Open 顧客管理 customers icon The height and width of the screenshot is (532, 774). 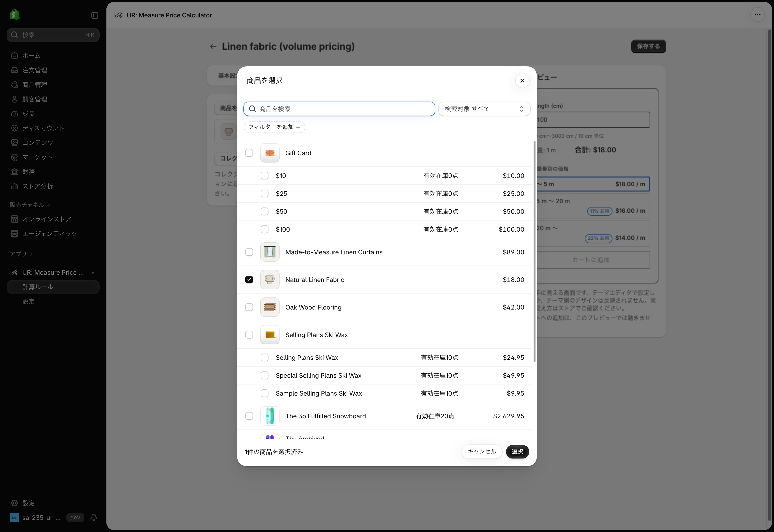[14, 99]
